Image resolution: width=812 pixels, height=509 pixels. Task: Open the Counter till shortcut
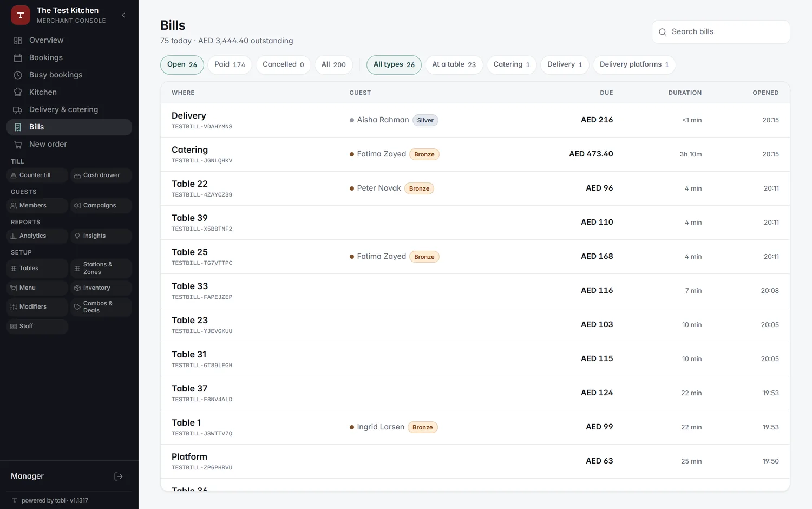37,175
